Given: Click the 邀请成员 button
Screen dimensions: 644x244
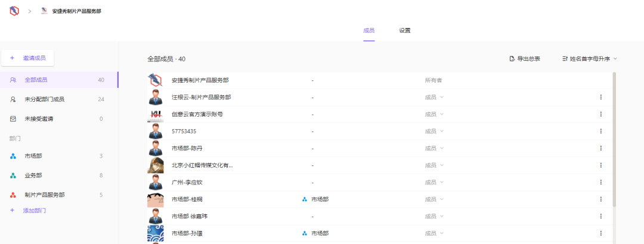Looking at the screenshot, I should [28, 58].
